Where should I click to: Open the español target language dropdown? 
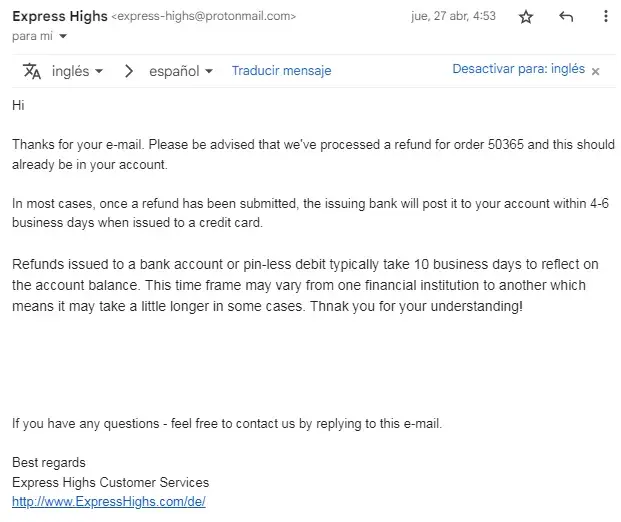[181, 71]
